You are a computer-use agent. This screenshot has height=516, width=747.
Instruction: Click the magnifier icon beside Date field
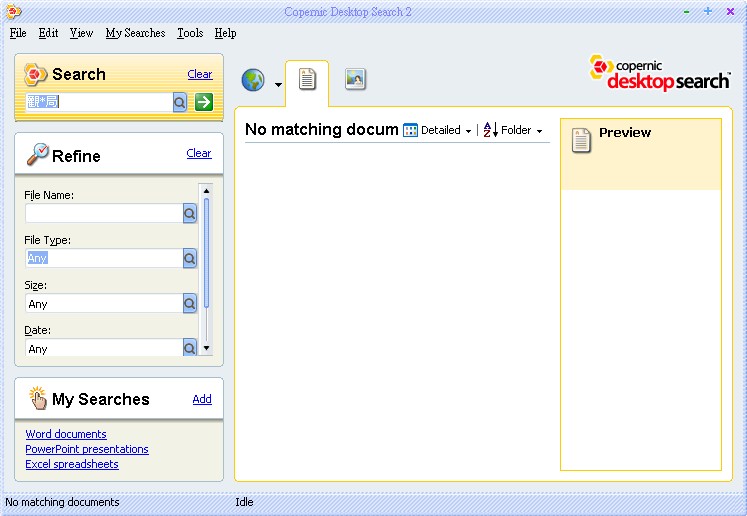point(190,347)
